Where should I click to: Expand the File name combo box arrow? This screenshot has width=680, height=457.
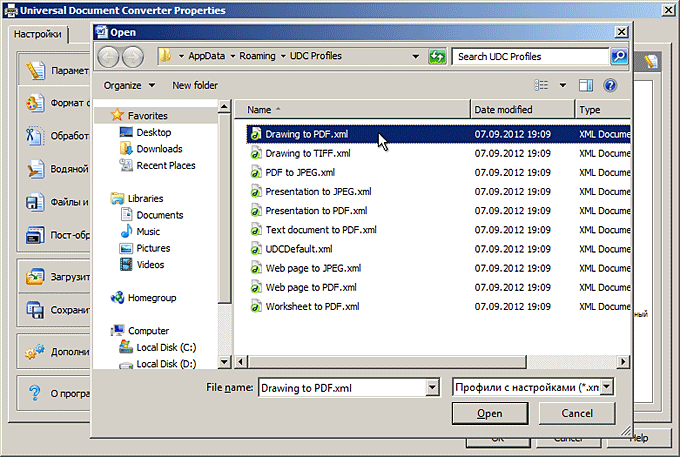(432, 388)
